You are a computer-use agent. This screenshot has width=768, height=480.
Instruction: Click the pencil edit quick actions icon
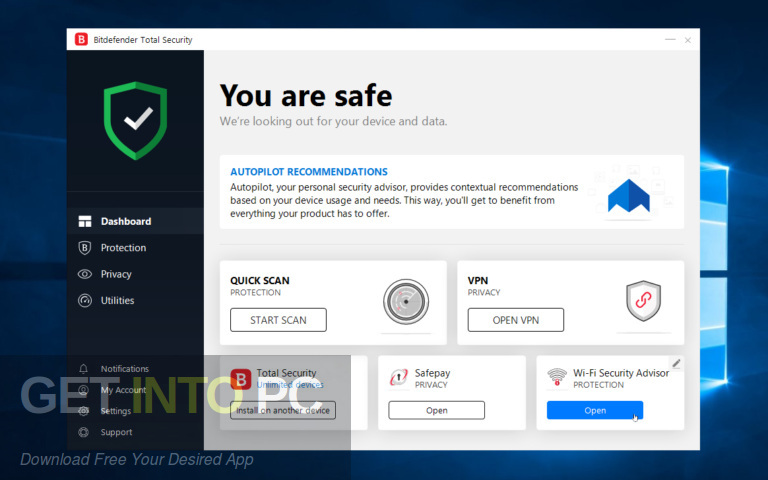point(676,363)
